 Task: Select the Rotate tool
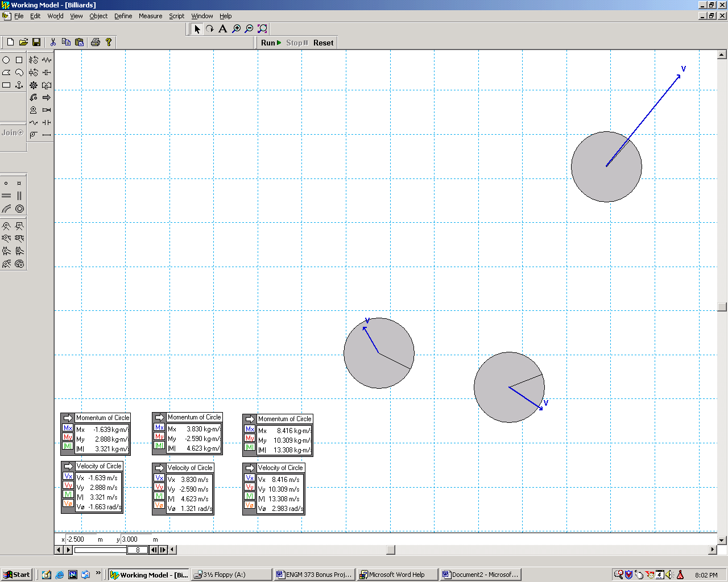pyautogui.click(x=210, y=29)
